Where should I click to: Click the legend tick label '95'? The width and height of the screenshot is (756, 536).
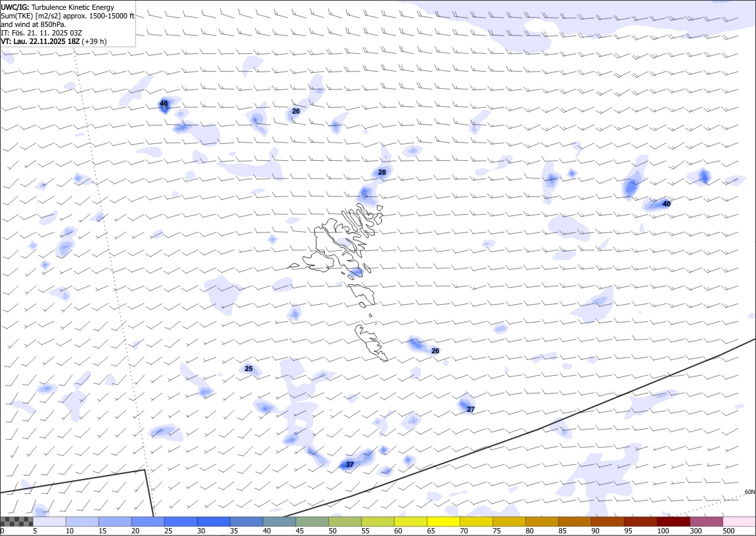click(628, 531)
